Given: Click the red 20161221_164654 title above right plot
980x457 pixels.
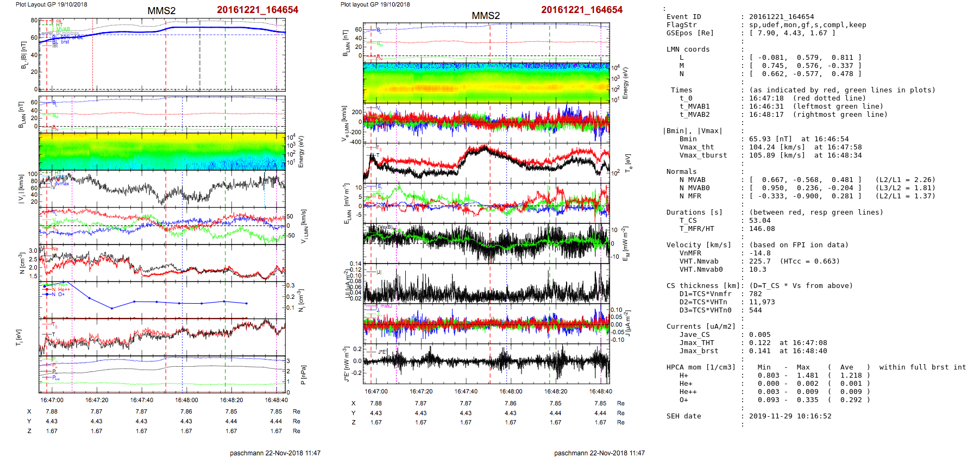Looking at the screenshot, I should pos(581,10).
